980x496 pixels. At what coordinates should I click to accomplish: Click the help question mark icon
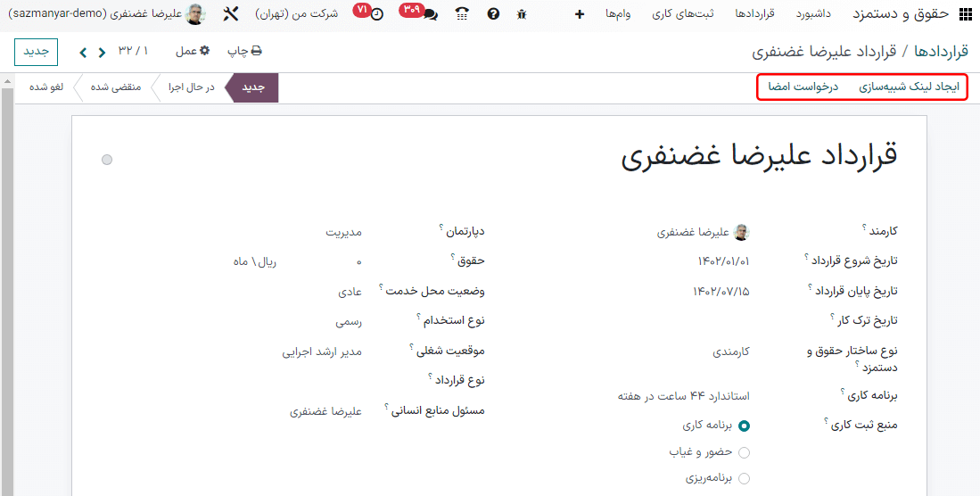click(493, 14)
